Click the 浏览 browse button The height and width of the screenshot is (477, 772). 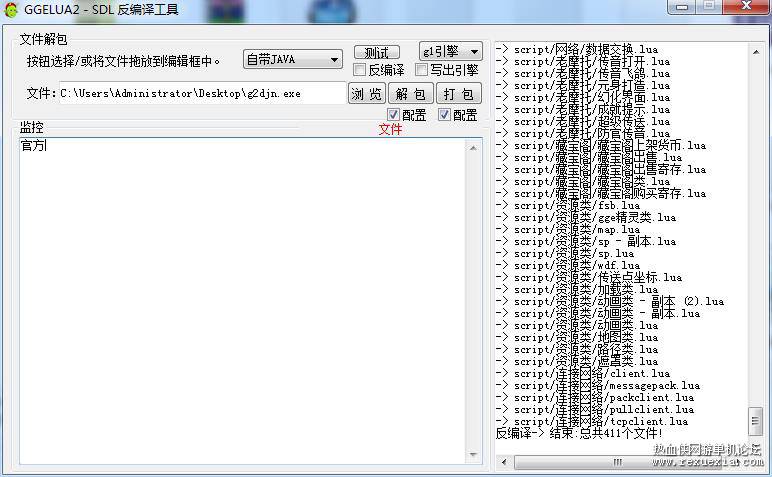366,94
